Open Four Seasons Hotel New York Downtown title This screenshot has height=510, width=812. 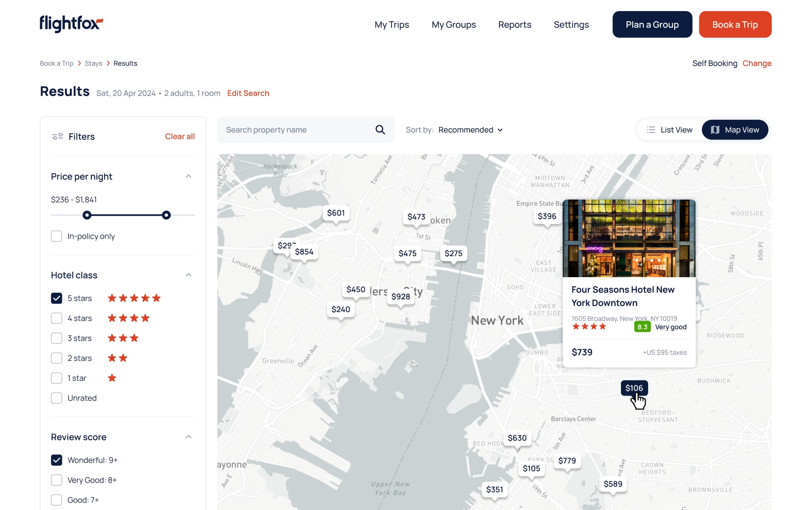point(623,296)
